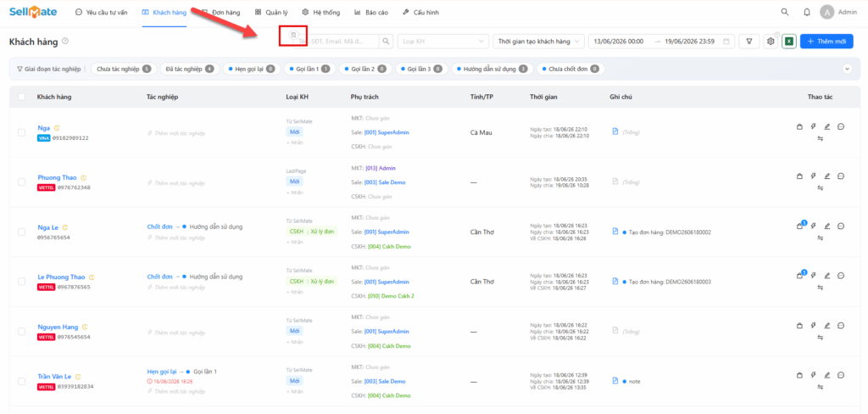Image resolution: width=868 pixels, height=414 pixels.
Task: Click the SellMate logo
Action: pyautogui.click(x=33, y=12)
